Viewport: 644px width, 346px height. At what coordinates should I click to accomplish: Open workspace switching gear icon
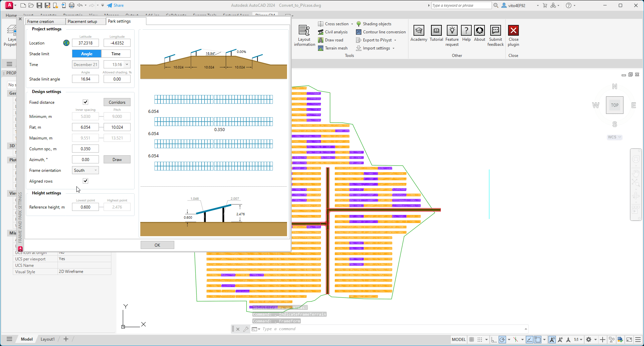[588, 339]
